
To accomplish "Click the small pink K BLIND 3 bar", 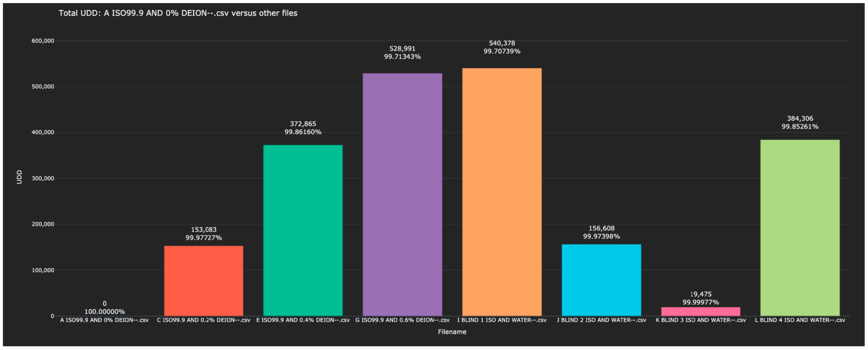I will [700, 311].
